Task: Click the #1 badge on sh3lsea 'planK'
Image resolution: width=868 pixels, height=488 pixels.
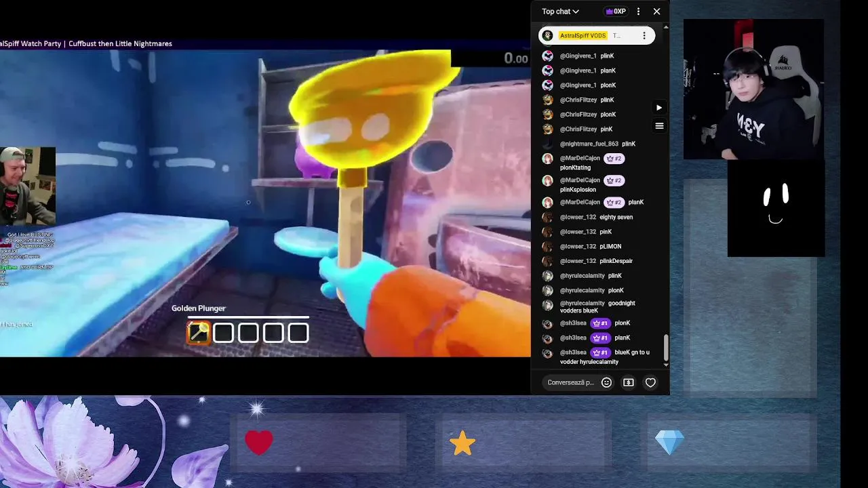Action: 599,338
